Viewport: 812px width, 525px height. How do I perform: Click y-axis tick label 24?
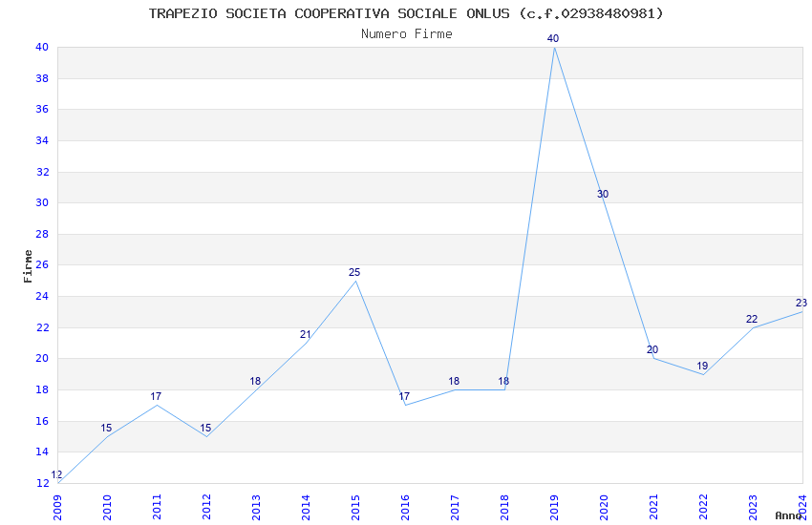(42, 296)
